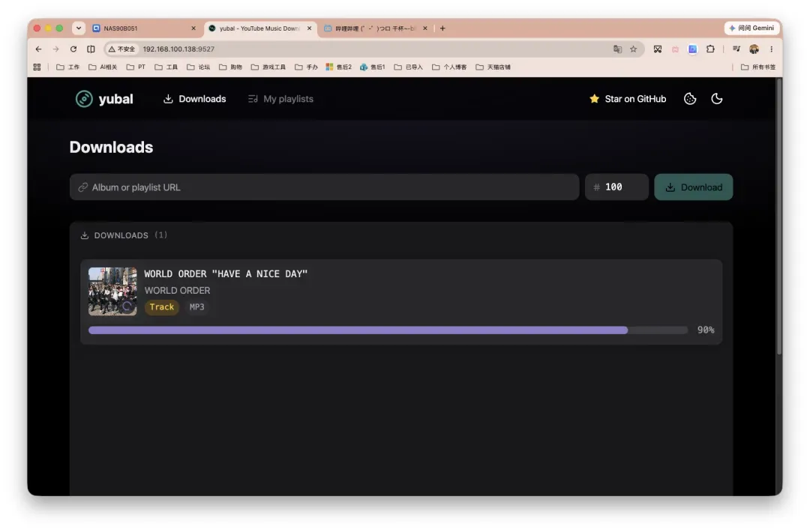Open Chrome three-dot menu
The image size is (810, 532).
(x=771, y=49)
